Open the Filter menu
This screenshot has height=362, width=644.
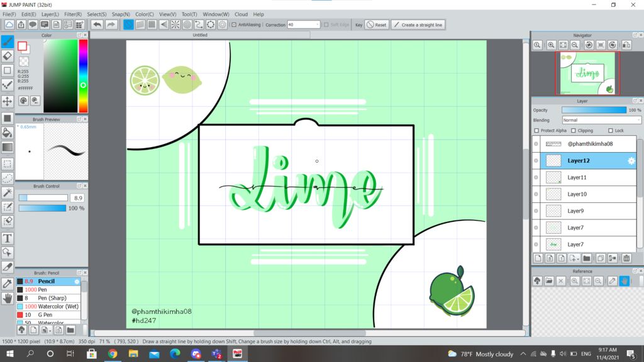tap(73, 14)
